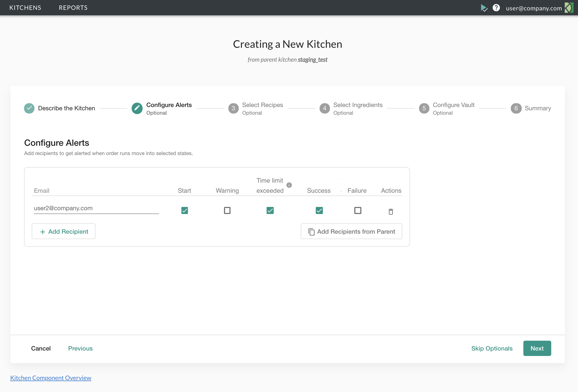This screenshot has width=578, height=392.
Task: Delete user2@company.com recipient with trash icon
Action: coord(391,212)
